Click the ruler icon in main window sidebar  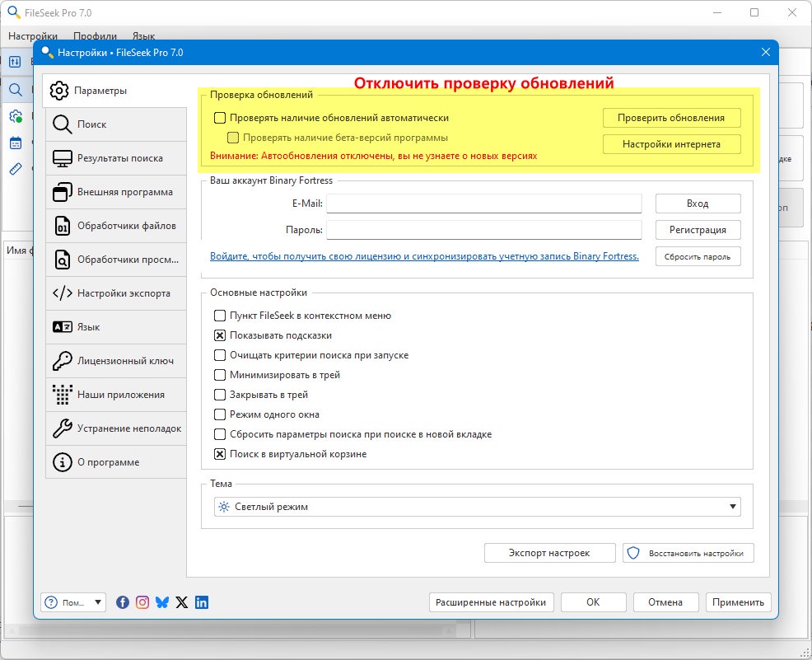16,169
